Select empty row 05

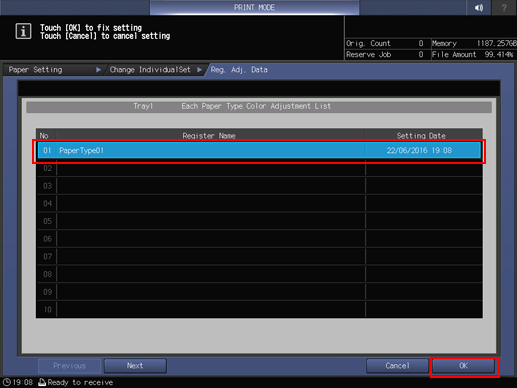click(259, 221)
